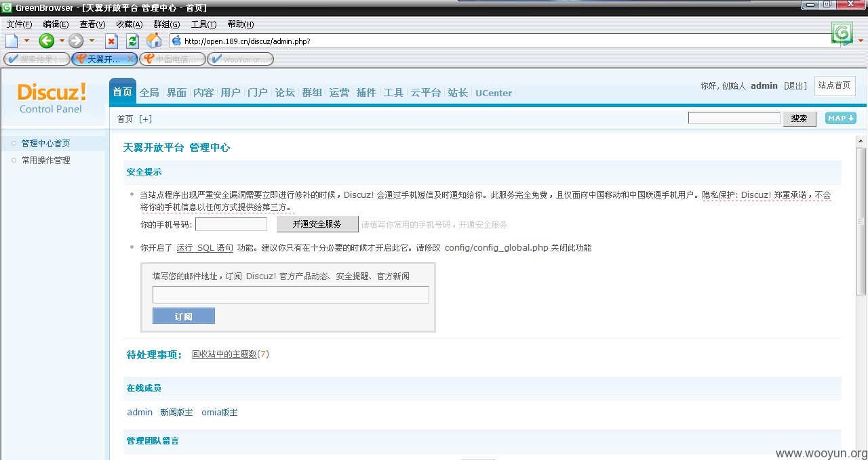Screen dimensions: 868x460
Task: Click the GreenBrowser logo at top right
Action: point(842,33)
